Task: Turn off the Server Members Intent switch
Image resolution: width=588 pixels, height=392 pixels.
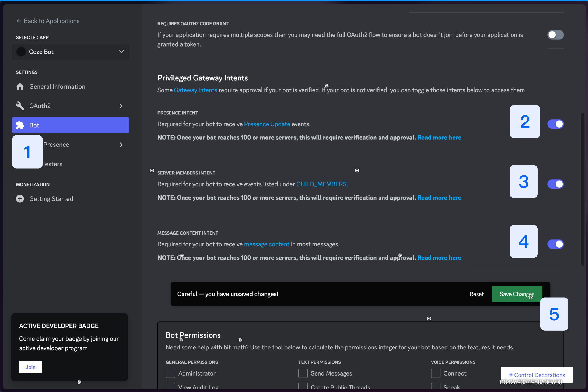Action: 555,184
